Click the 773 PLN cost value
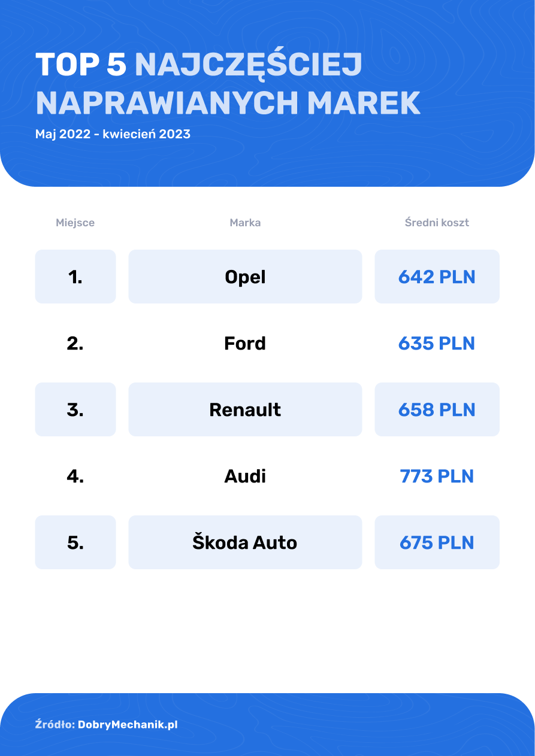The image size is (535, 756). point(437,476)
